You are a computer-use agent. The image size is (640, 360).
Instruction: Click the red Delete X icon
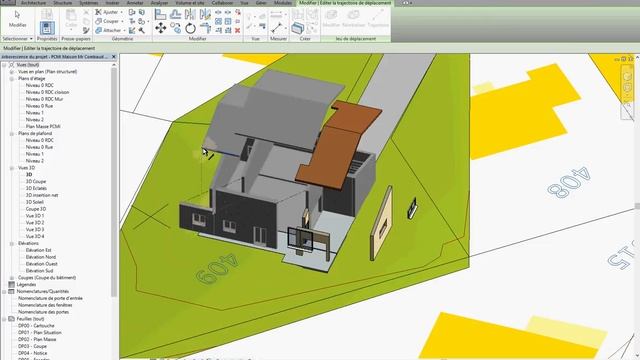click(x=238, y=30)
